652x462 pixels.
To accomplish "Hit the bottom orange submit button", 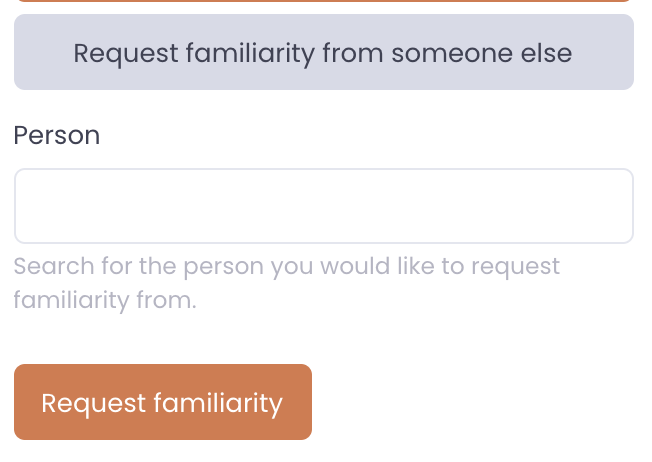I will point(162,402).
